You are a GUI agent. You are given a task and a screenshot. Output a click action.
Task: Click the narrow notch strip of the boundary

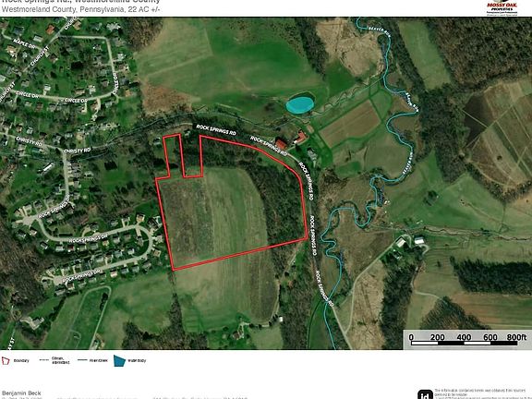[175, 155]
